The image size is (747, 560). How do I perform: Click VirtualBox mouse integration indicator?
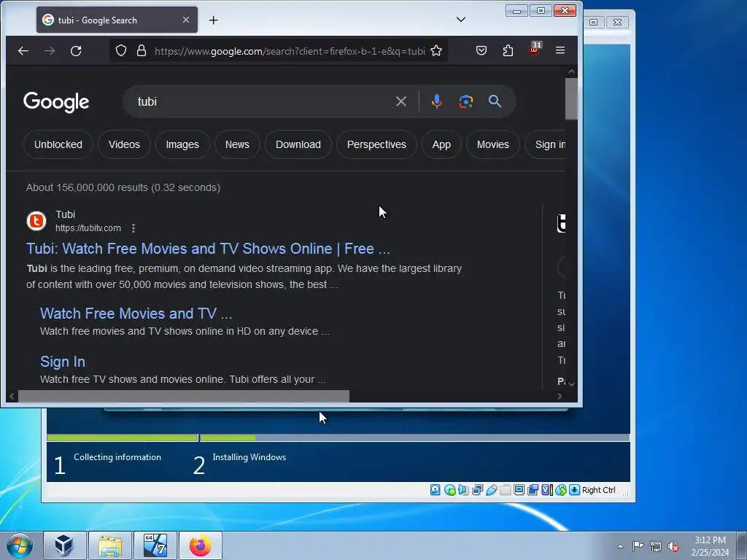[x=561, y=490]
